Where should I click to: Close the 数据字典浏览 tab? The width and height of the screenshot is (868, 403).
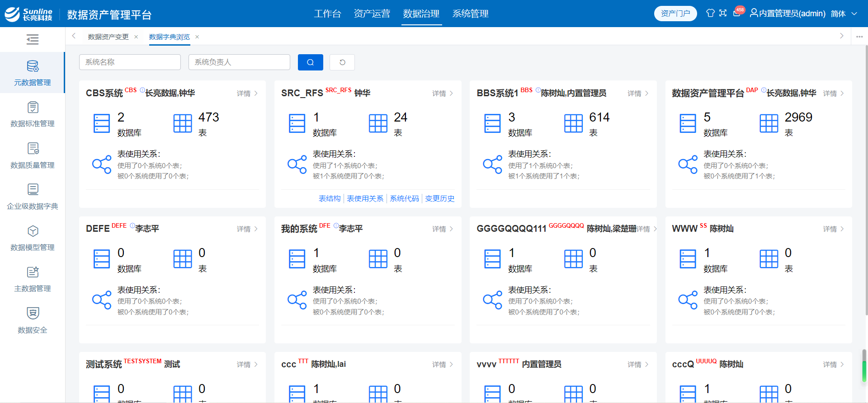pyautogui.click(x=197, y=37)
